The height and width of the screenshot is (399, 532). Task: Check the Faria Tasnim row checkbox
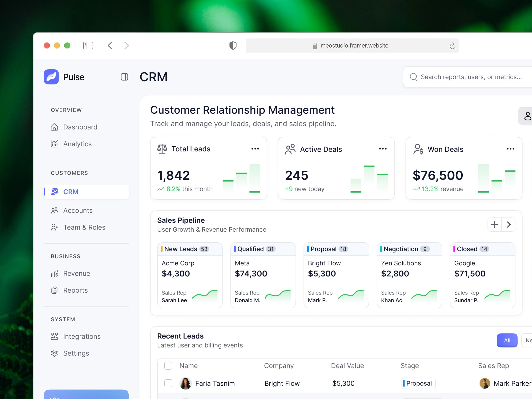point(168,383)
